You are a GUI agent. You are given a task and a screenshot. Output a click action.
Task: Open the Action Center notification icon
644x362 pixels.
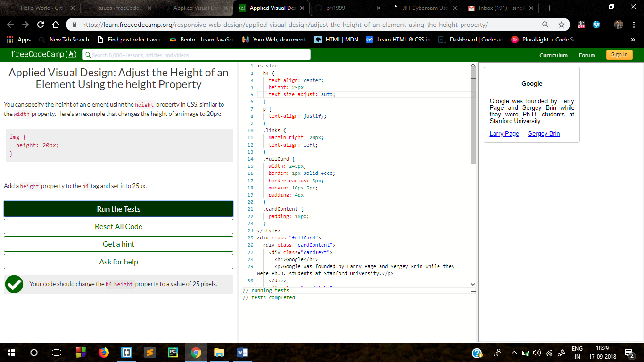coord(628,352)
